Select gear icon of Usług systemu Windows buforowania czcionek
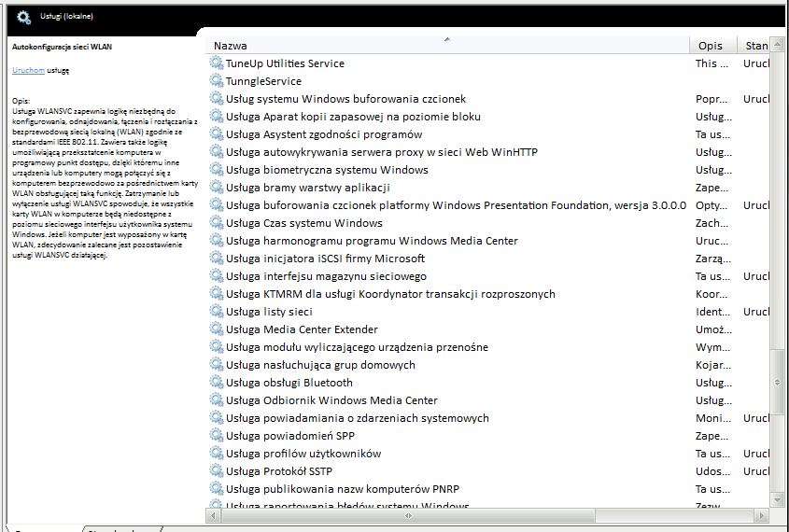This screenshot has width=789, height=532. coord(217,98)
